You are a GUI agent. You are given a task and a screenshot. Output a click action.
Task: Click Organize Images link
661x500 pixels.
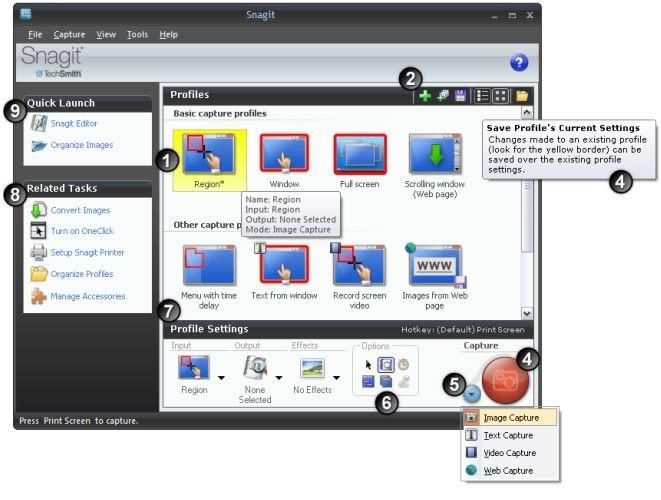click(x=82, y=145)
